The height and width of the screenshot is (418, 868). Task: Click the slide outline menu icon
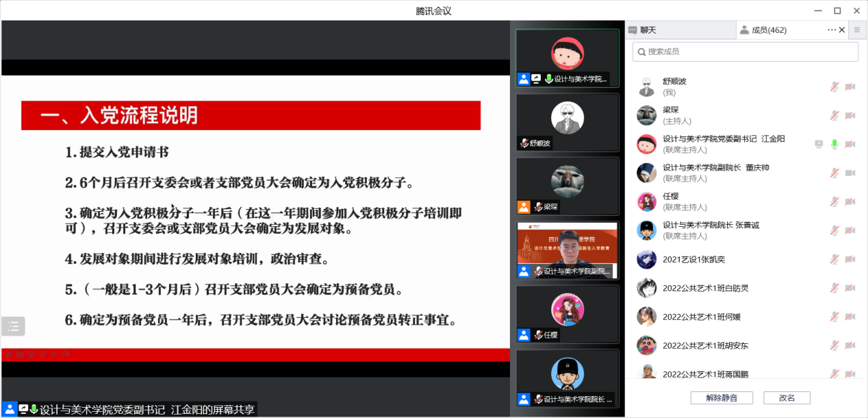tap(13, 326)
